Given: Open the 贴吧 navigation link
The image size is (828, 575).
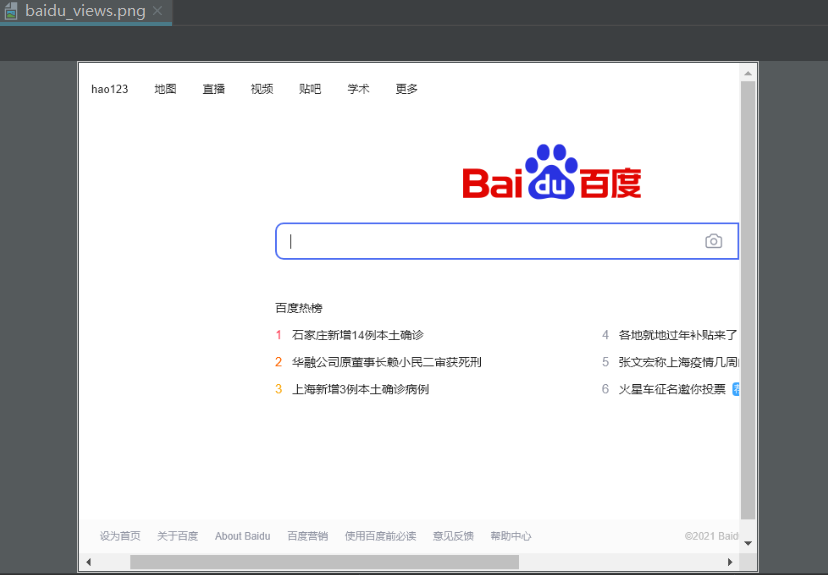Looking at the screenshot, I should click(310, 89).
